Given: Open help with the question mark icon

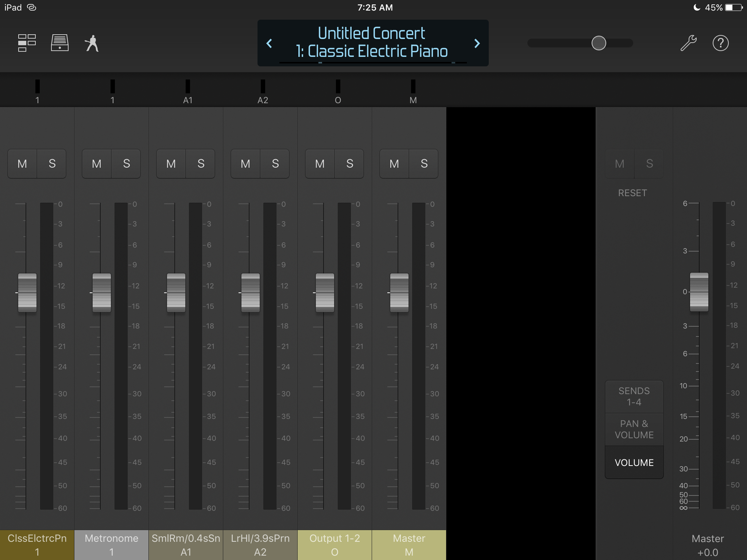Looking at the screenshot, I should pyautogui.click(x=720, y=43).
